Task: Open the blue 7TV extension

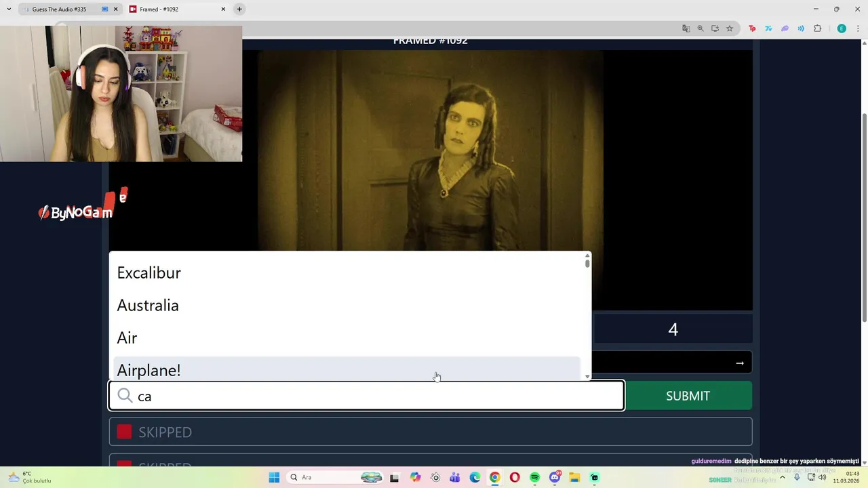Action: 768,28
